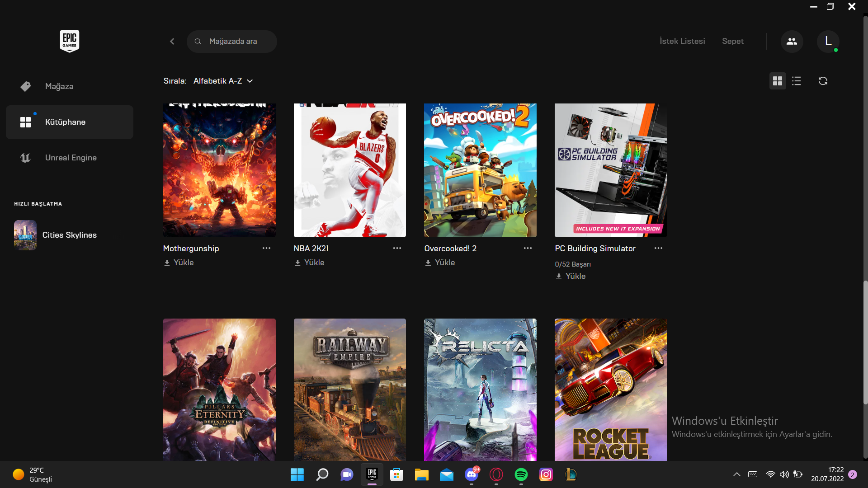
Task: Click the Epic Games taskbar icon
Action: pos(372,474)
